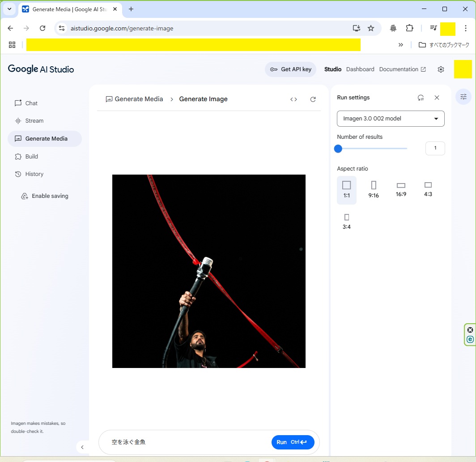Image resolution: width=476 pixels, height=462 pixels.
Task: Close the floating widget X icon
Action: [x=470, y=330]
